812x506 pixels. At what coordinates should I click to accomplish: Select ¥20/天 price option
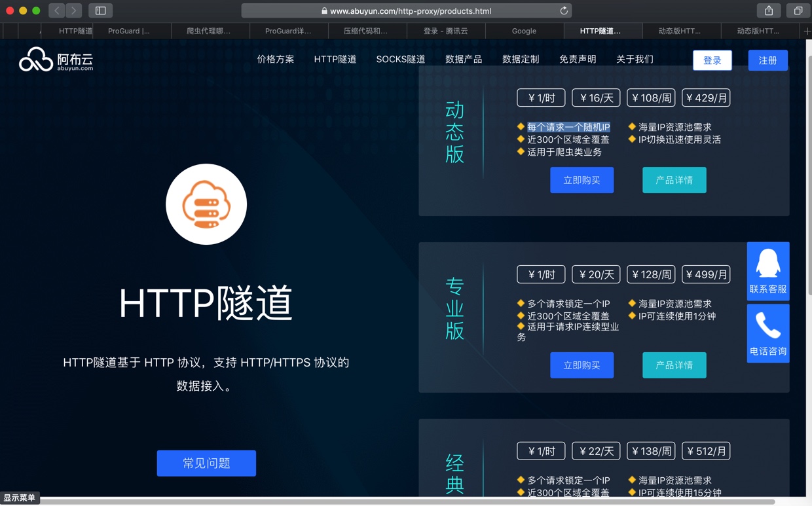[596, 274]
